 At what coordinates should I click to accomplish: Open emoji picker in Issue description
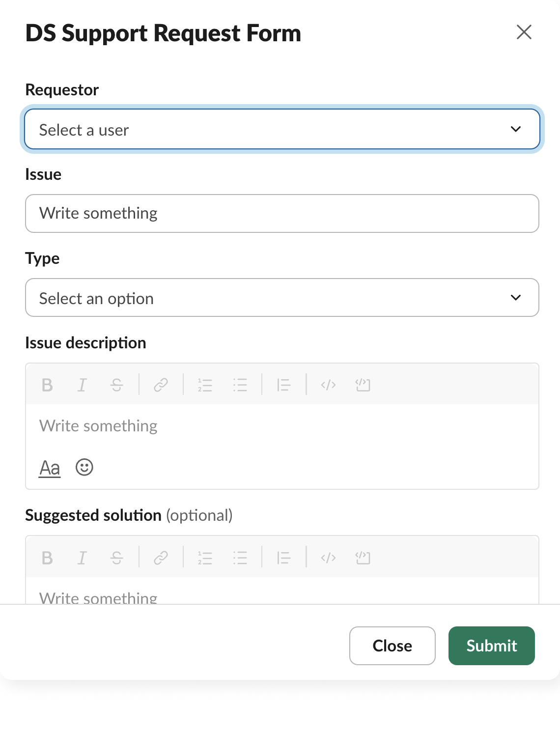[84, 467]
